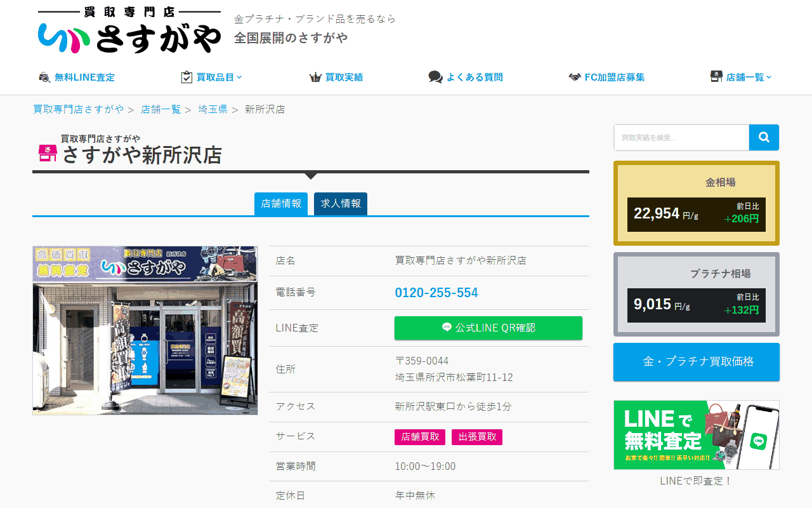Click the プラチナ相場 price panel
This screenshot has height=508, width=812.
(x=697, y=294)
